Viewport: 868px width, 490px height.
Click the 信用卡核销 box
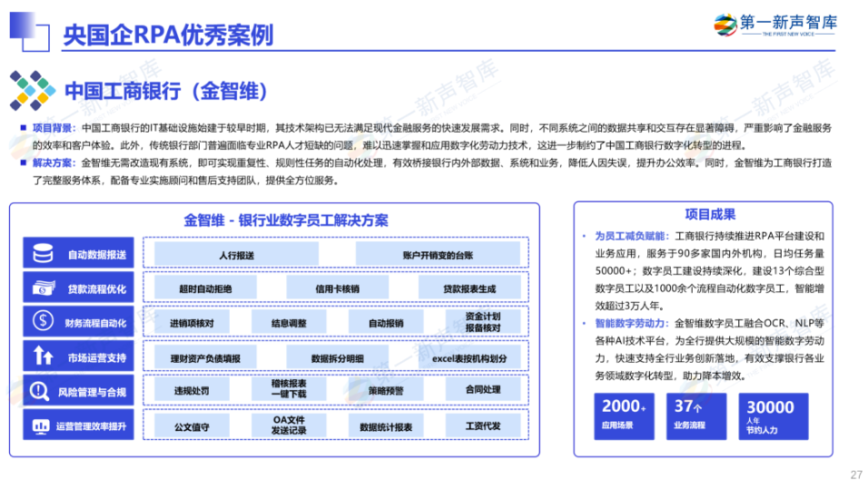(337, 289)
